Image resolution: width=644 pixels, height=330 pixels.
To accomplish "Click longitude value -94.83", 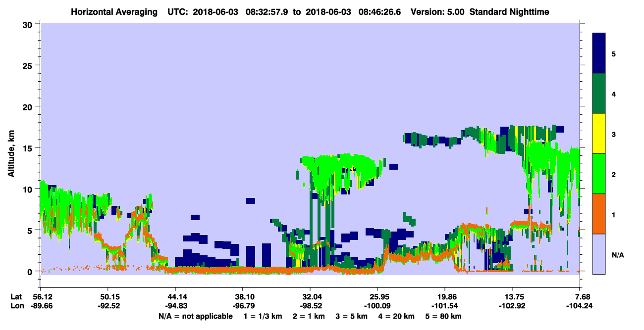I will pos(175,306).
